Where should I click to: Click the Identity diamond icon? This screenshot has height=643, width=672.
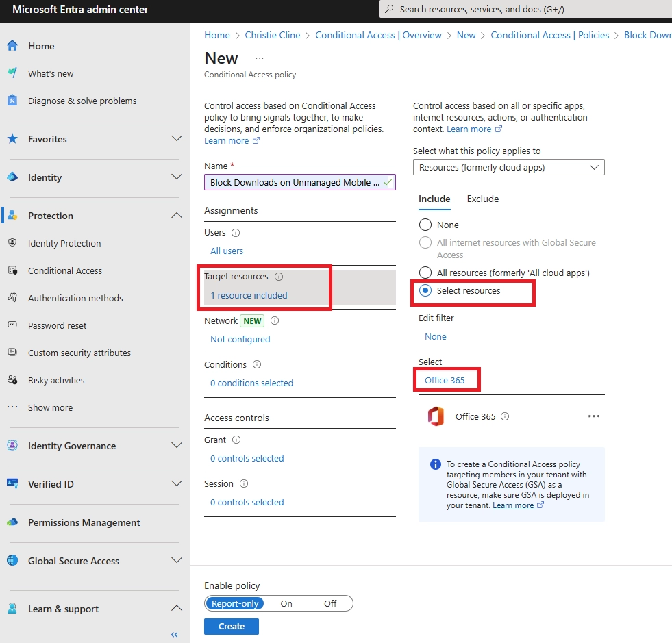tap(12, 177)
